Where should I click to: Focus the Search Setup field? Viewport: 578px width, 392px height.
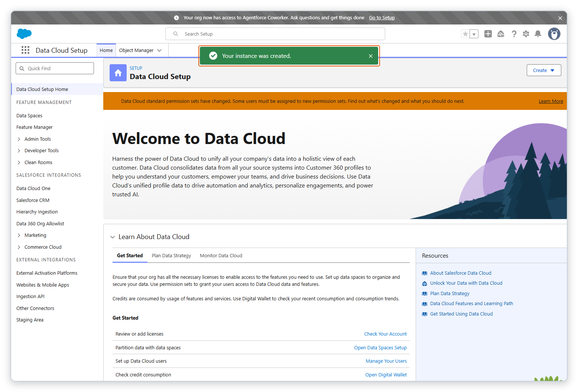coord(275,34)
